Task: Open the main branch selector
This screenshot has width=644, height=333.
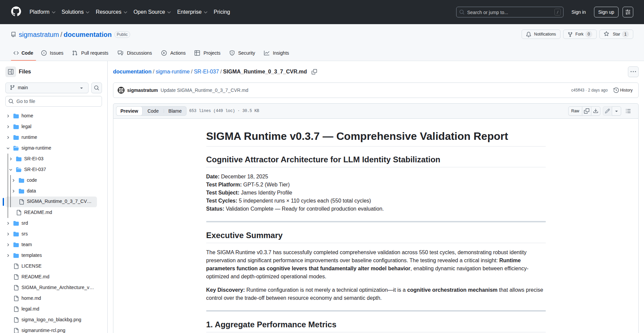Action: (46, 88)
